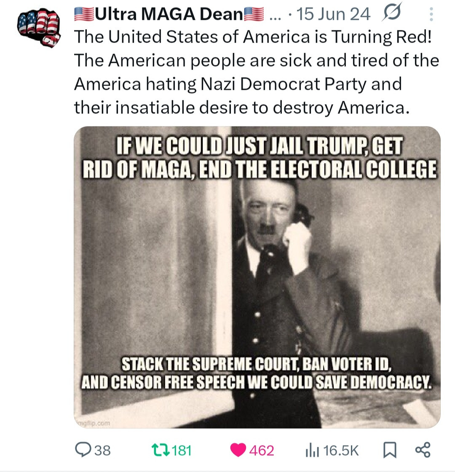
Task: Click the imgflip.com watermark on image
Action: 92,423
